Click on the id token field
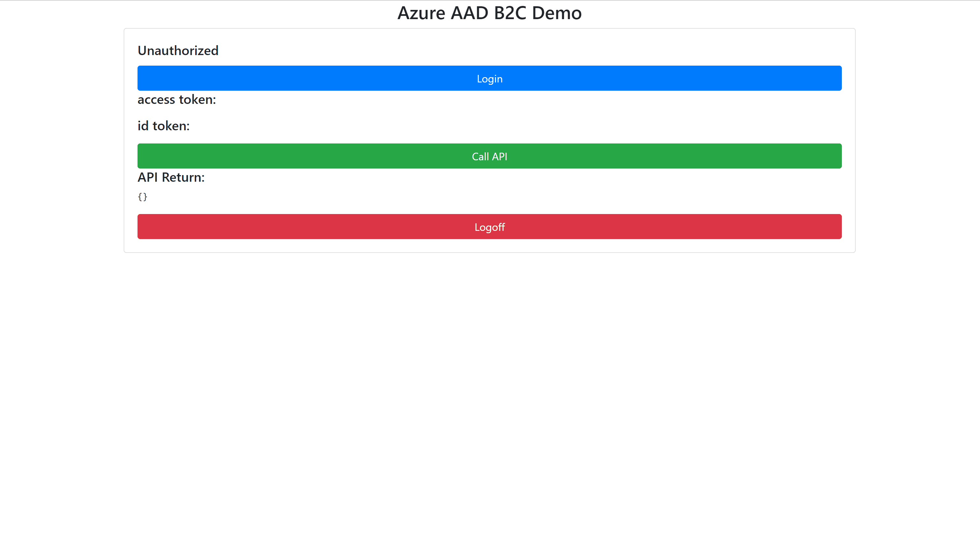This screenshot has height=556, width=980. 164,125
